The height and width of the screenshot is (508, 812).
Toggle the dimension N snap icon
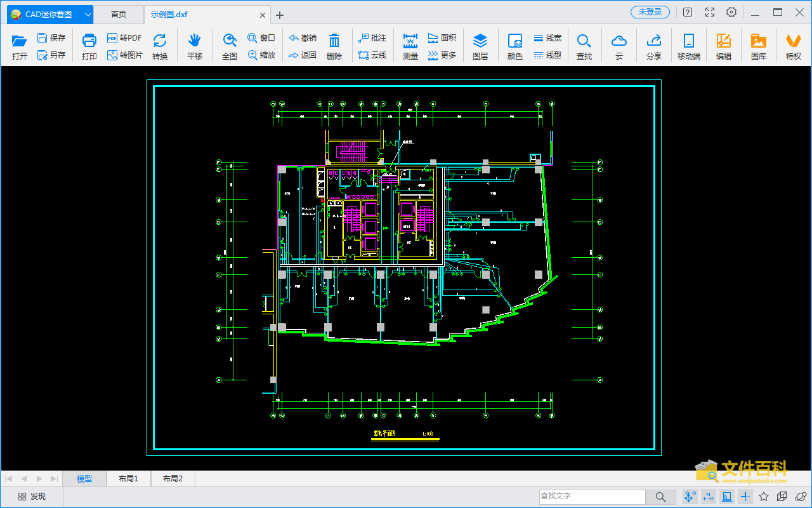708,497
